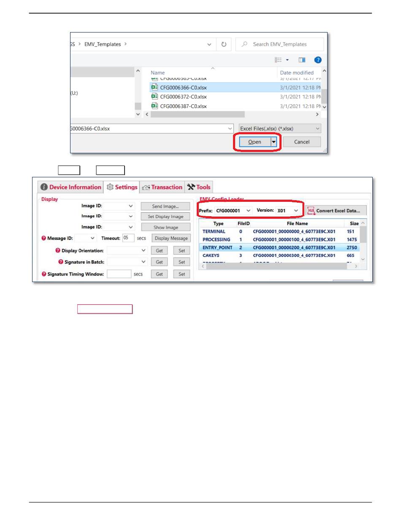Click the refresh icon in the file dialog
Screen dimensions: 401x532
(224, 44)
